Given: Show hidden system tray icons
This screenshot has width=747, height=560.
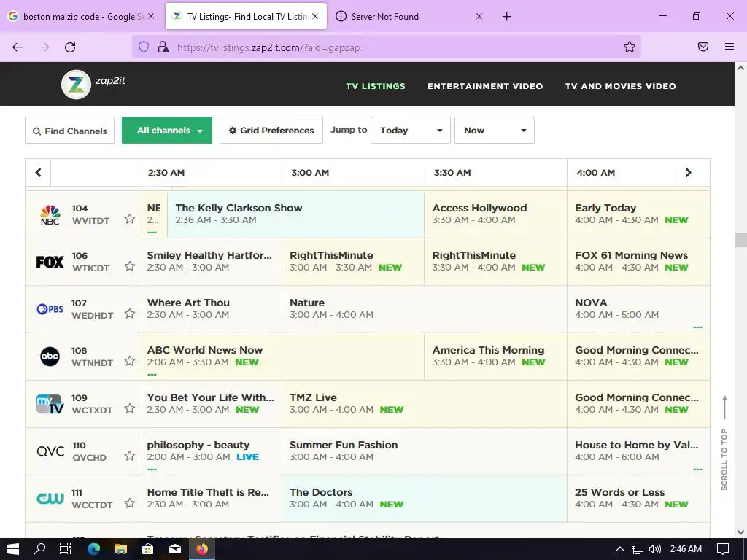Looking at the screenshot, I should (620, 549).
